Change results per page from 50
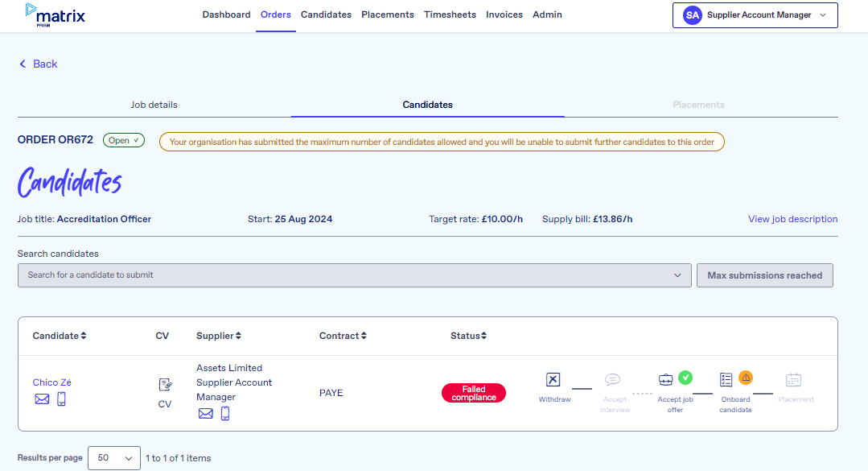This screenshot has height=471, width=868. coord(114,458)
